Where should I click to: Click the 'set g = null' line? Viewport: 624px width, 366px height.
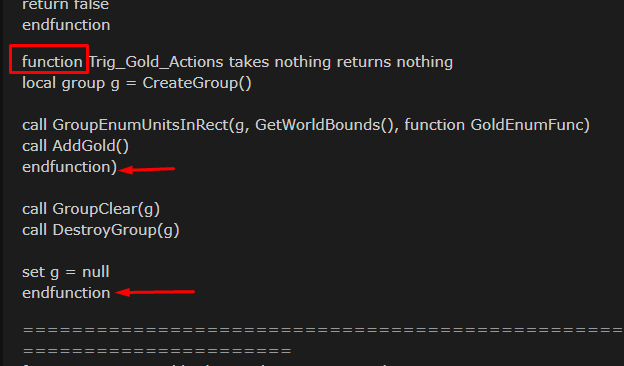[x=66, y=273]
